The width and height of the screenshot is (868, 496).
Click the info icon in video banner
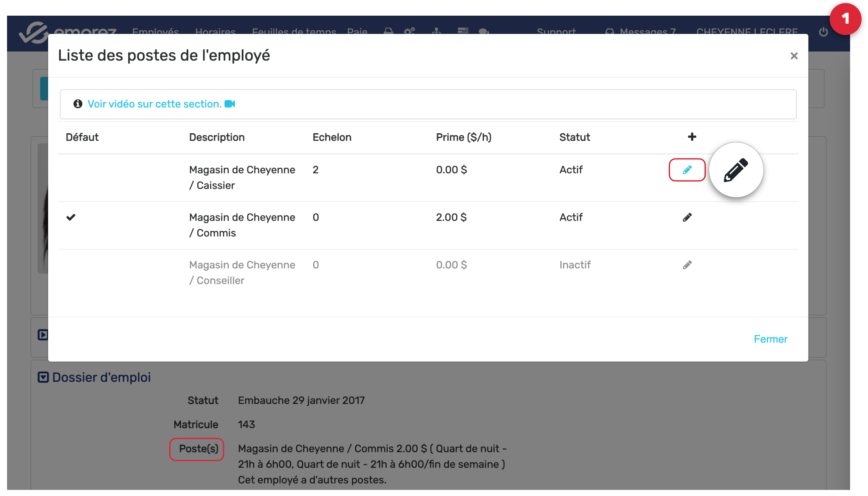78,104
